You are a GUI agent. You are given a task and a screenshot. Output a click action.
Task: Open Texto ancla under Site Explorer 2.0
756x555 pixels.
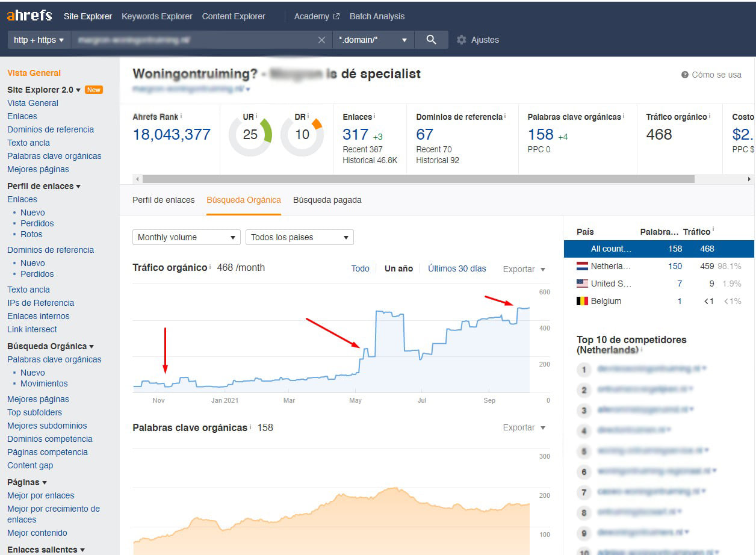click(x=28, y=143)
